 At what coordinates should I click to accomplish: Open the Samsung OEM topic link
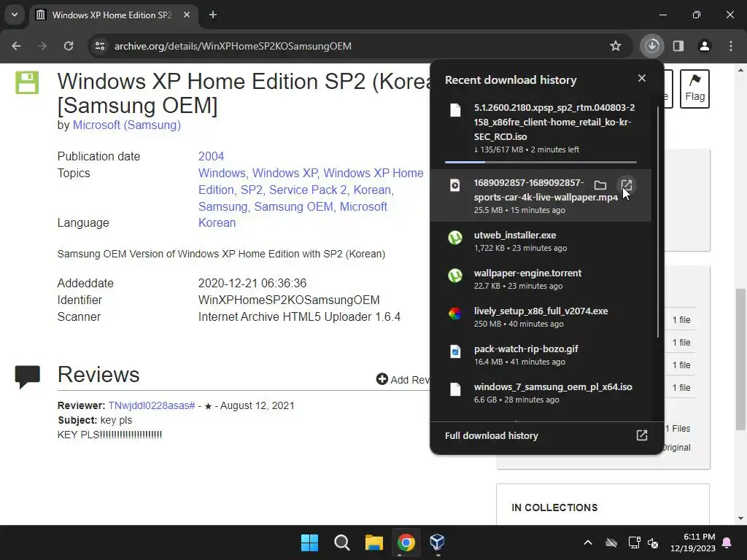pyautogui.click(x=293, y=206)
